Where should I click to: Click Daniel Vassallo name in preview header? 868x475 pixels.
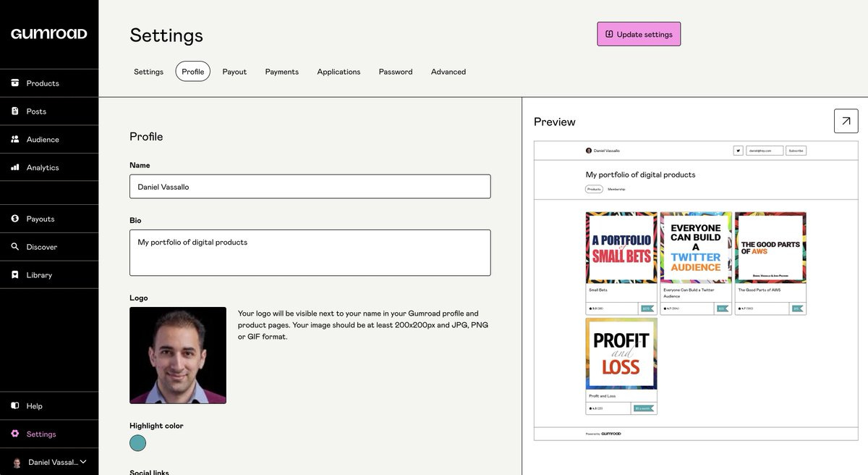point(606,151)
